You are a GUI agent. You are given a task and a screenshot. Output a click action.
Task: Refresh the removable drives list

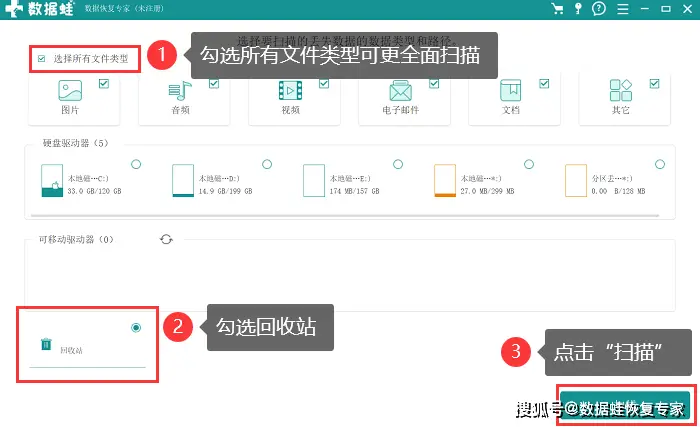click(x=167, y=239)
